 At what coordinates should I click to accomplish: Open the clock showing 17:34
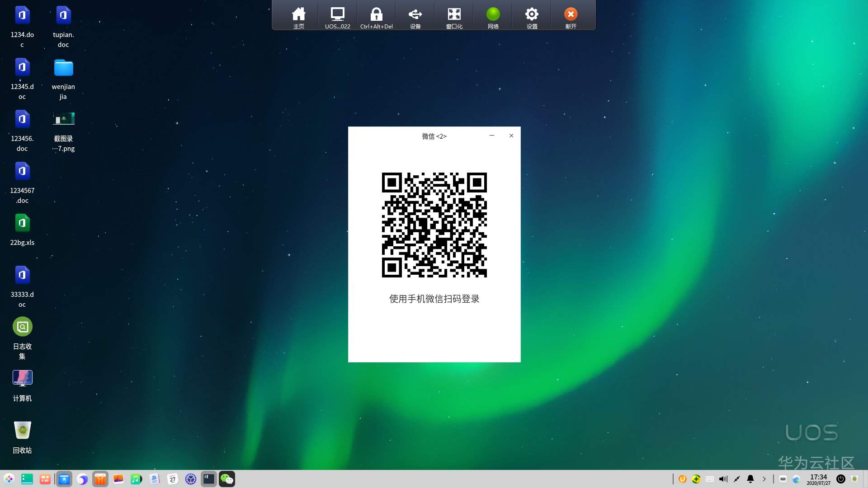point(819,479)
